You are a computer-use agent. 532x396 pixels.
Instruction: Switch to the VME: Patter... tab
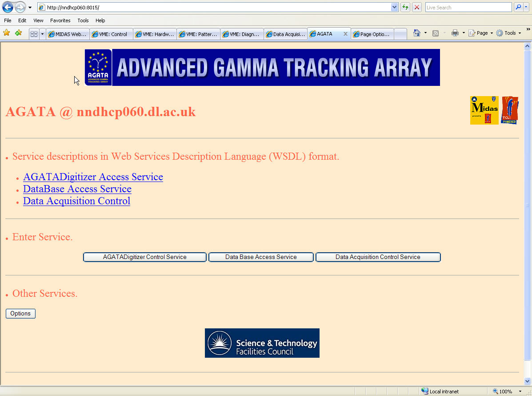point(199,34)
